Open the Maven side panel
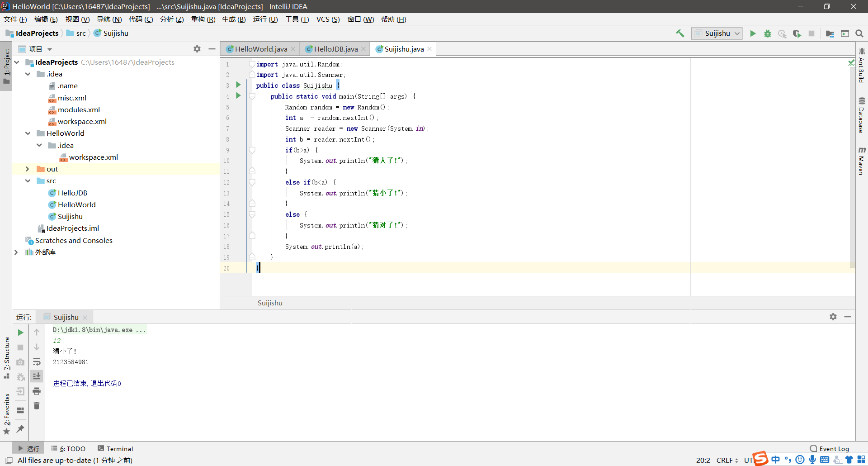This screenshot has width=868, height=466. (x=862, y=161)
